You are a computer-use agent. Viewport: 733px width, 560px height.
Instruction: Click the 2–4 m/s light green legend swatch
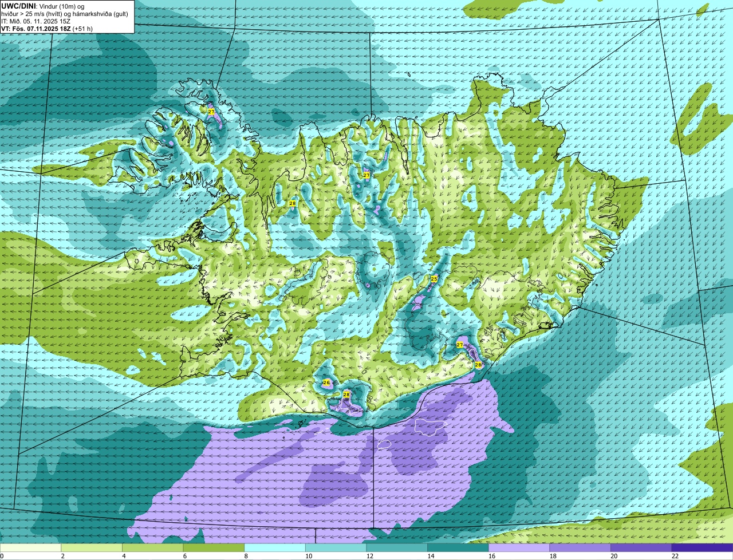(x=92, y=547)
